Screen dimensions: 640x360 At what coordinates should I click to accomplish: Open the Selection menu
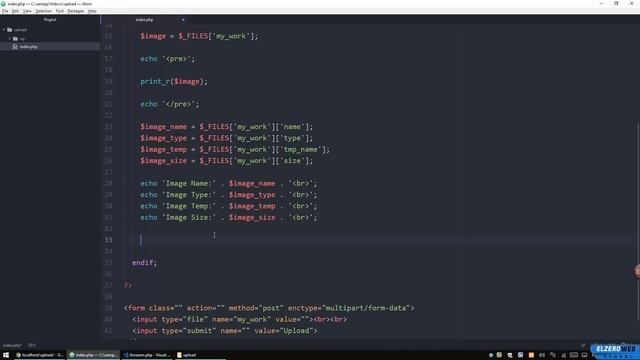click(x=43, y=11)
